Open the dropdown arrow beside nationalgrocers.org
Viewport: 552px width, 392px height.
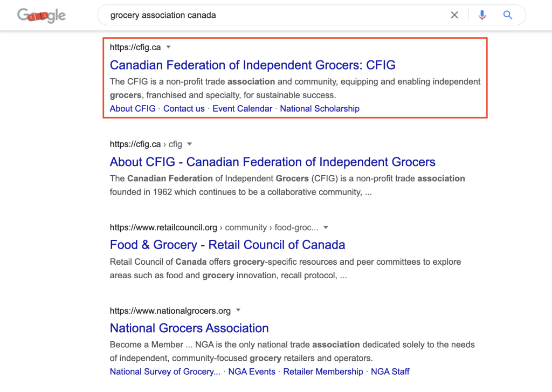pos(238,310)
